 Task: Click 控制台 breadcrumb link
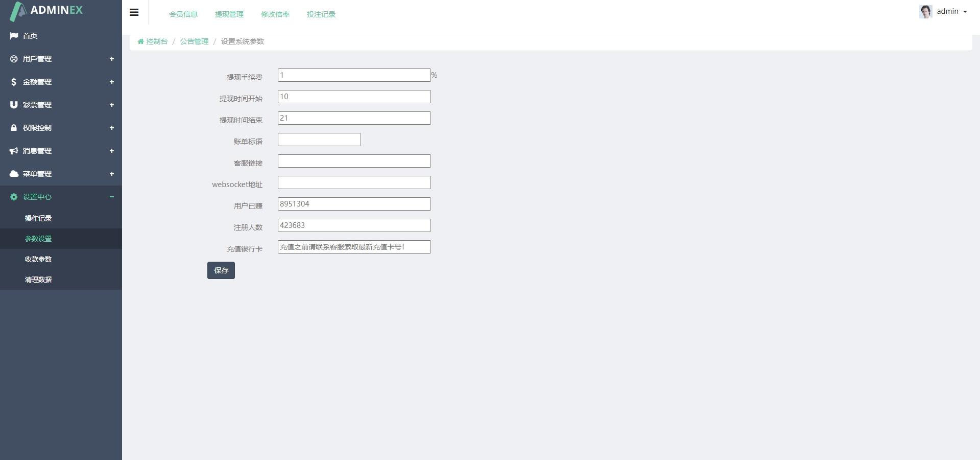click(157, 41)
